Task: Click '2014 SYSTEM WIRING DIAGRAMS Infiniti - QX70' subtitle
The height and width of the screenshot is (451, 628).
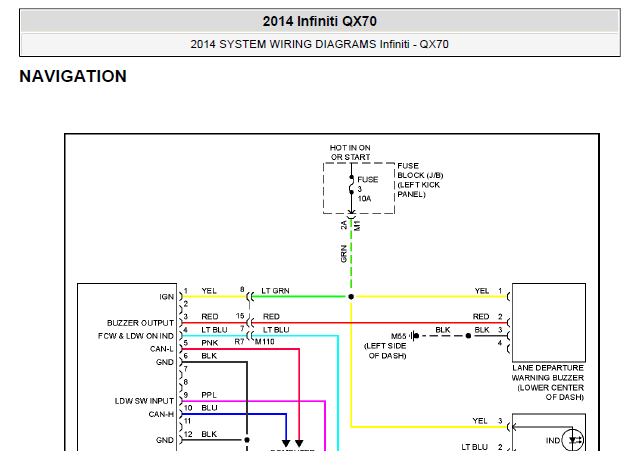Action: click(x=320, y=44)
